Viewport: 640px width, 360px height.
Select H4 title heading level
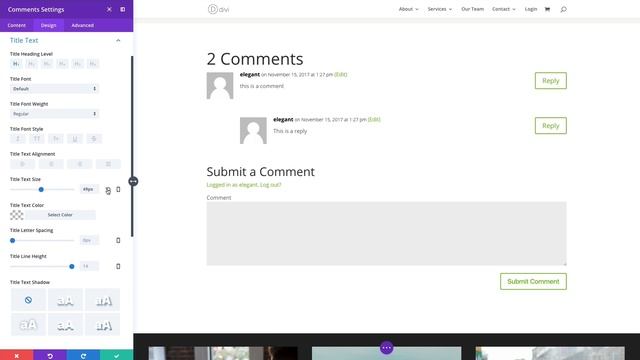point(62,64)
